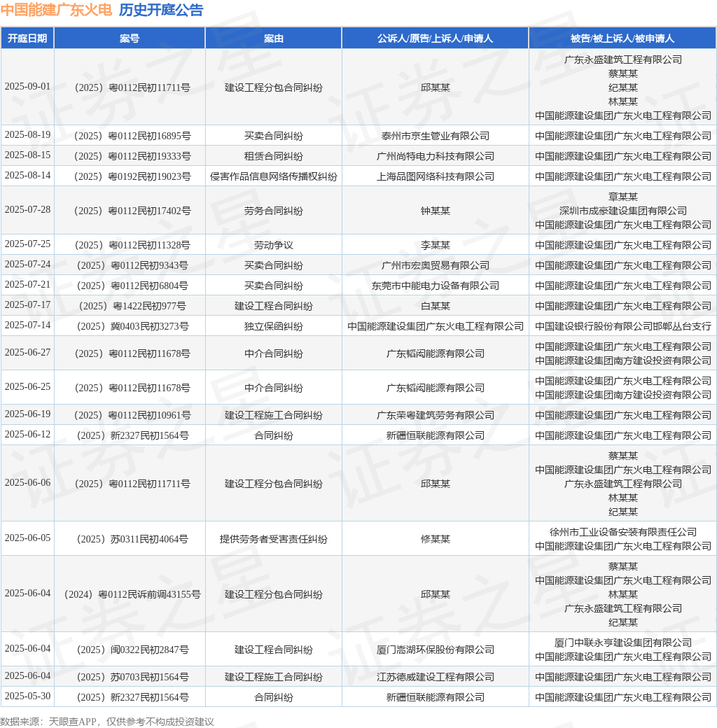Click the 公诉人/原告/上诉人/申请人 column header
The image size is (717, 728).
(435, 38)
